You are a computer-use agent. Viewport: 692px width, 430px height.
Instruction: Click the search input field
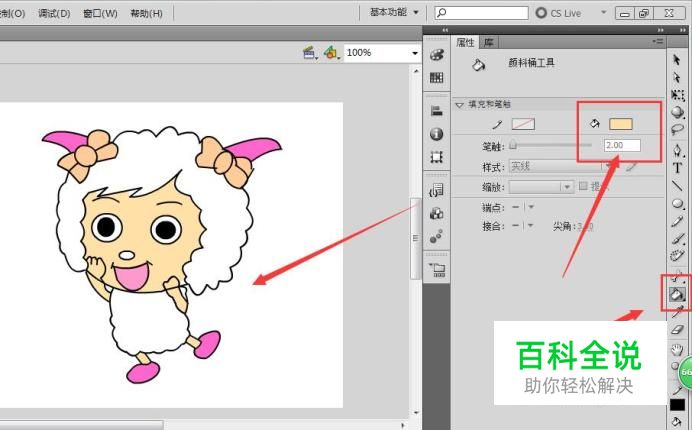pyautogui.click(x=481, y=13)
